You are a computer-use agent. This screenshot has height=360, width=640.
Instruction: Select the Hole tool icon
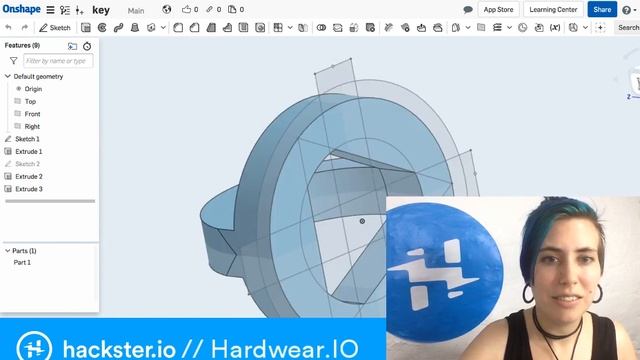tap(260, 28)
